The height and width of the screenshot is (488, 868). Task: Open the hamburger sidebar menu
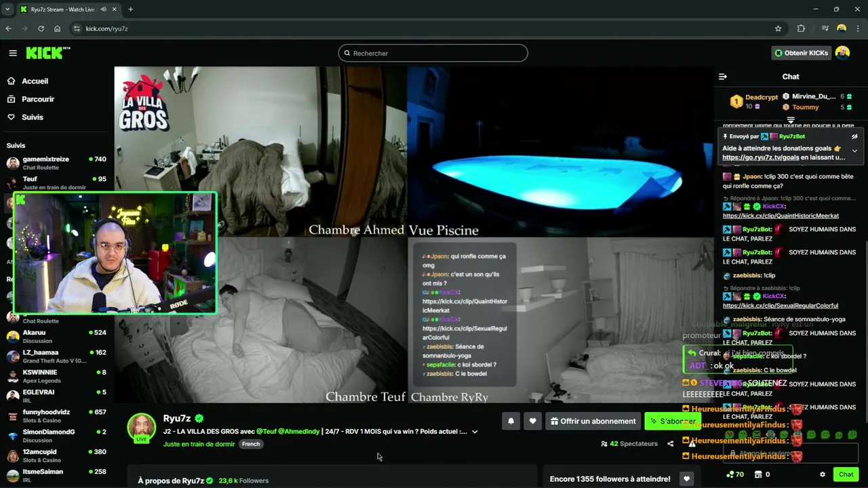[x=13, y=53]
